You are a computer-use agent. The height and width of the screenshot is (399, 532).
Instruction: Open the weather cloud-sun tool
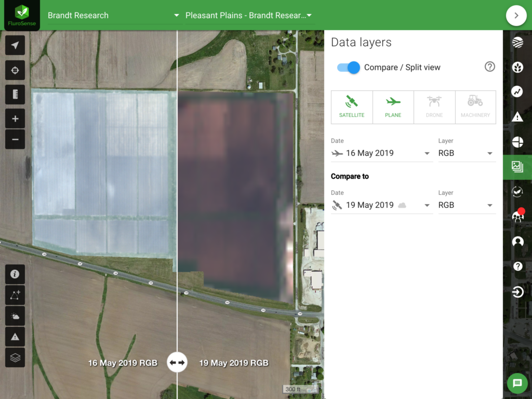(x=15, y=316)
